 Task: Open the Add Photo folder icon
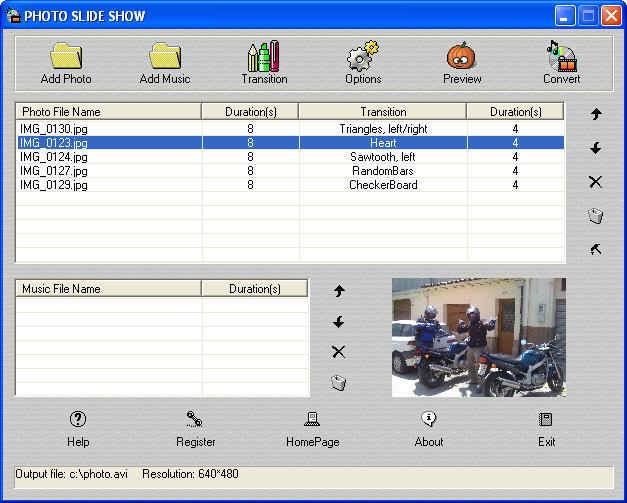click(x=66, y=56)
